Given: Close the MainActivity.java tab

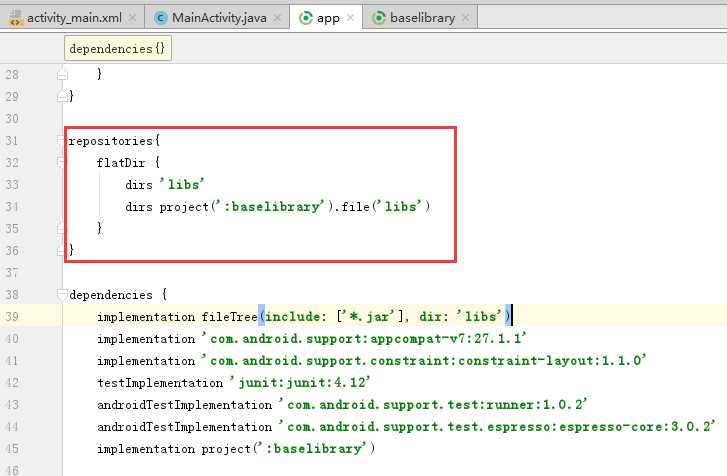Looking at the screenshot, I should tap(277, 18).
